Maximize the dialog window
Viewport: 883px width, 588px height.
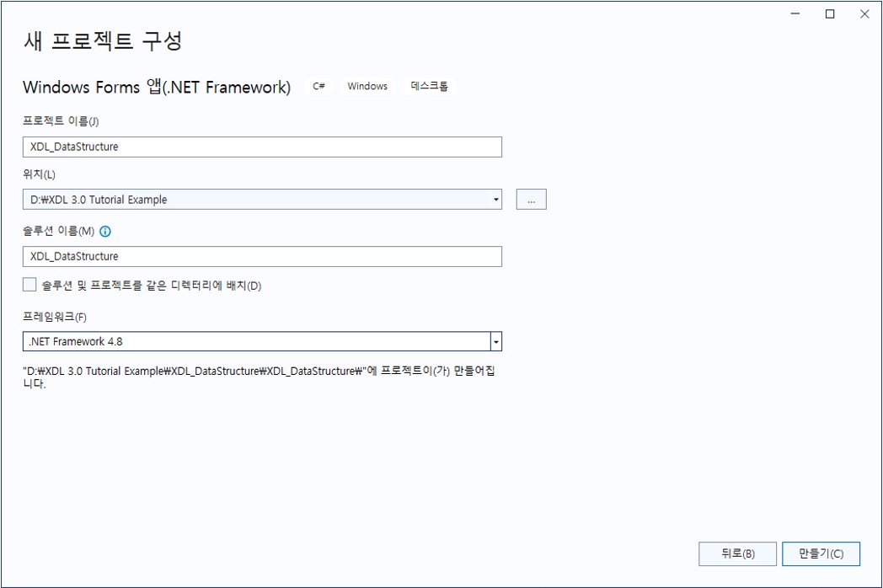tap(830, 14)
